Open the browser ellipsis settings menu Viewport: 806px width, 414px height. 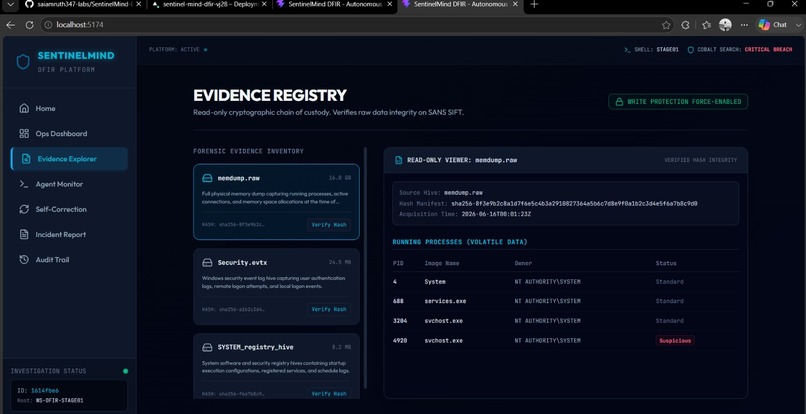click(x=744, y=25)
